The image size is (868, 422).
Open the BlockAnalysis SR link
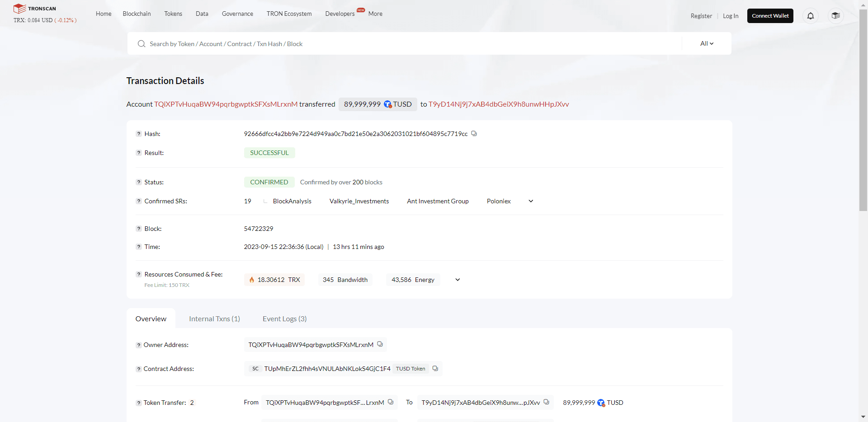click(292, 201)
